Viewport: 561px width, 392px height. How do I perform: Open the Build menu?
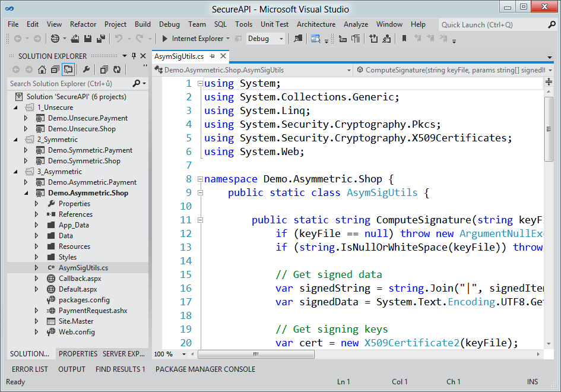click(142, 24)
